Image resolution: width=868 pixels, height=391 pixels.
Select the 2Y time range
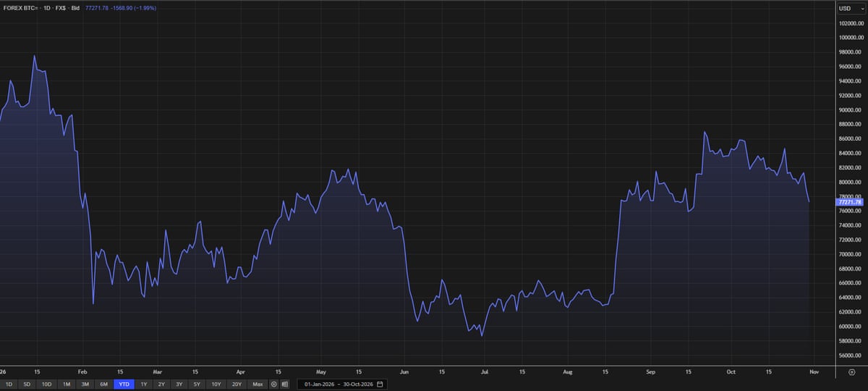pyautogui.click(x=161, y=384)
